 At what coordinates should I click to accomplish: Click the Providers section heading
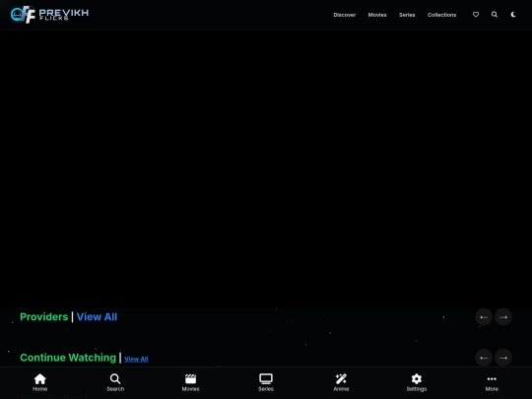[43, 316]
